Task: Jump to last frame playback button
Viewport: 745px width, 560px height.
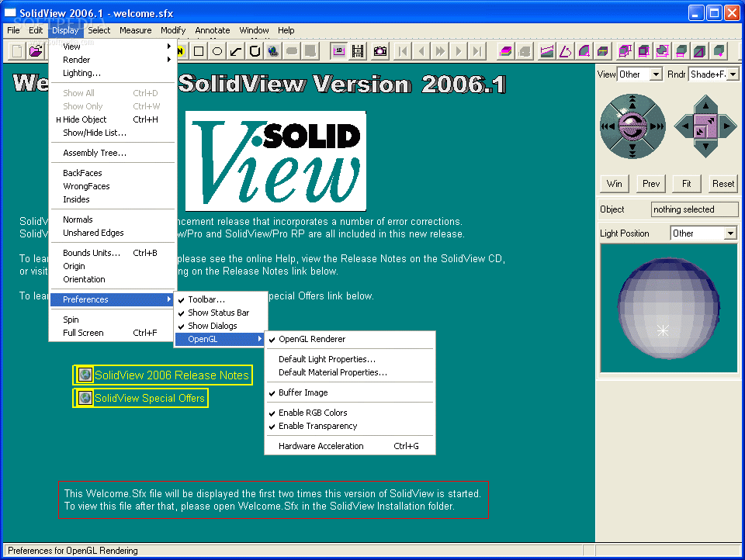Action: [x=477, y=51]
